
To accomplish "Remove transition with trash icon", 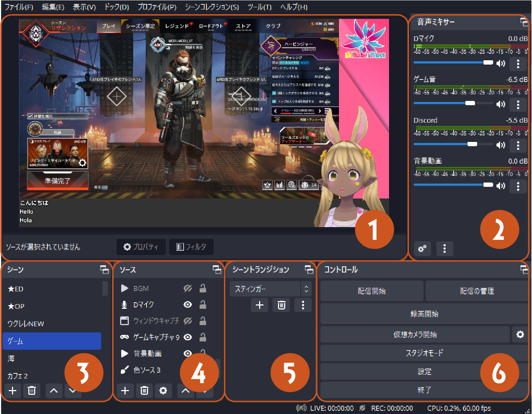I will pyautogui.click(x=281, y=305).
